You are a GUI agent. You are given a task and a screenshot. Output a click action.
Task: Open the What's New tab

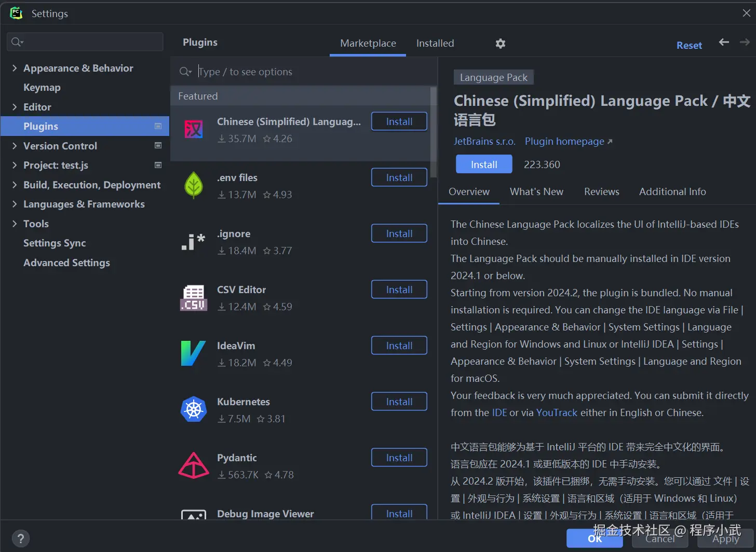pyautogui.click(x=536, y=191)
